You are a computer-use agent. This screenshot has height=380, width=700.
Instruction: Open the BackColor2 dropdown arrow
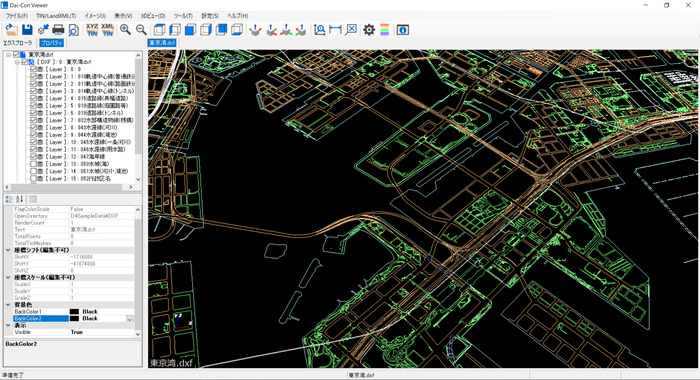(129, 319)
